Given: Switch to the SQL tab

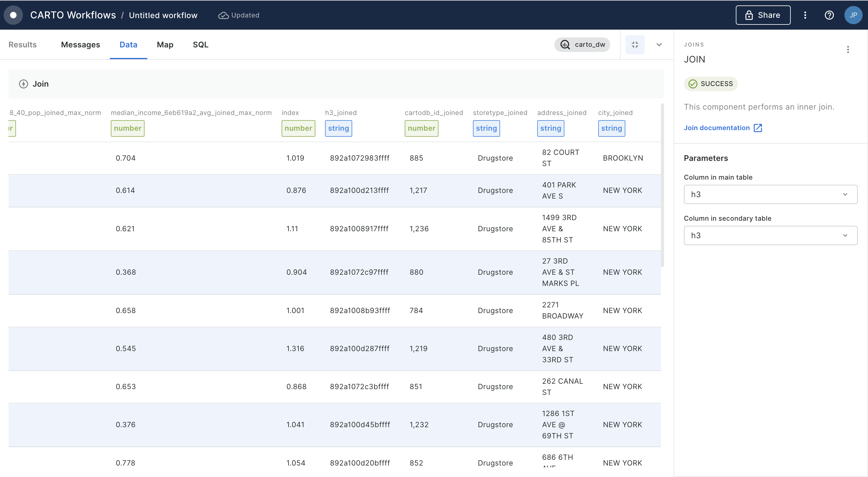Looking at the screenshot, I should (x=200, y=44).
